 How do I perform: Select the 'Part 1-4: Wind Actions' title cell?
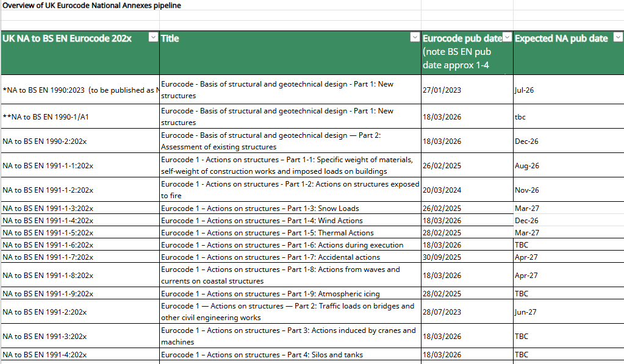tap(290, 220)
